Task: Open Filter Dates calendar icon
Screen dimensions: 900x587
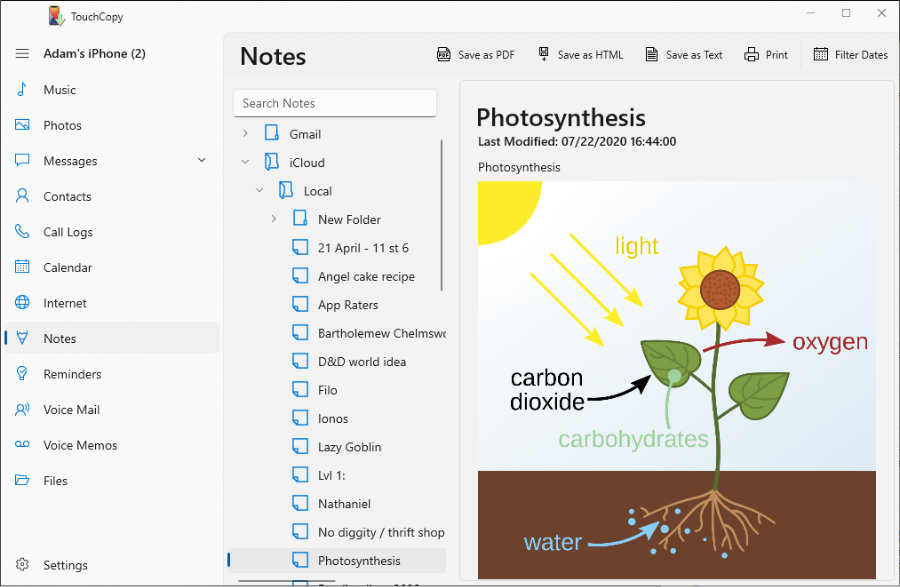Action: 821,55
